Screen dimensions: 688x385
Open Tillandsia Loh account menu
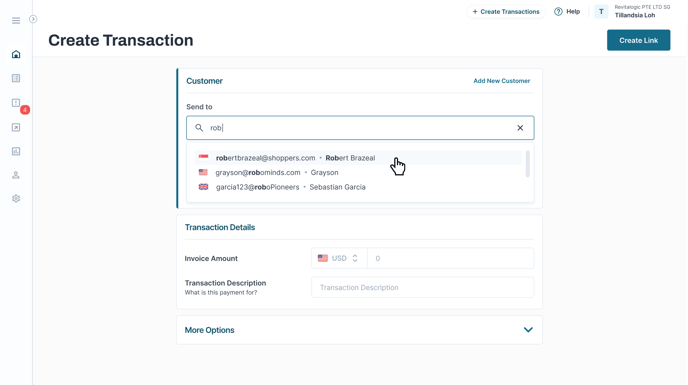click(634, 15)
